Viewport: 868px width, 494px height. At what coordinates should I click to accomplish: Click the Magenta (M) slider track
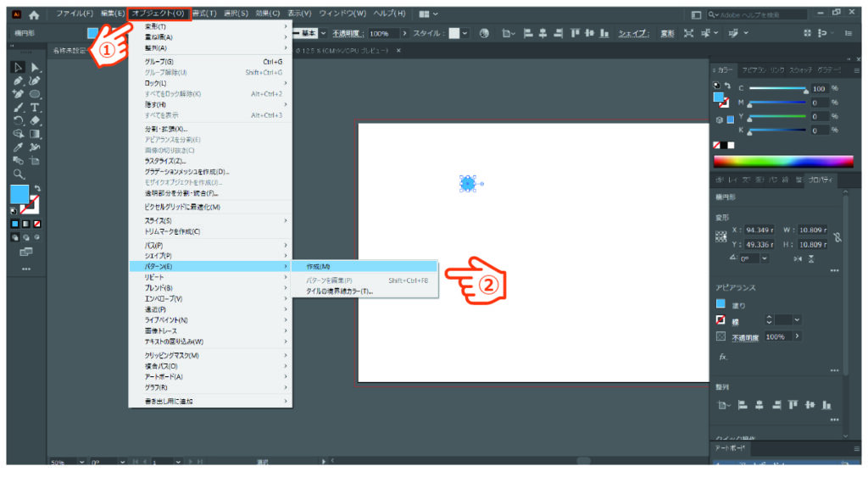(x=778, y=103)
